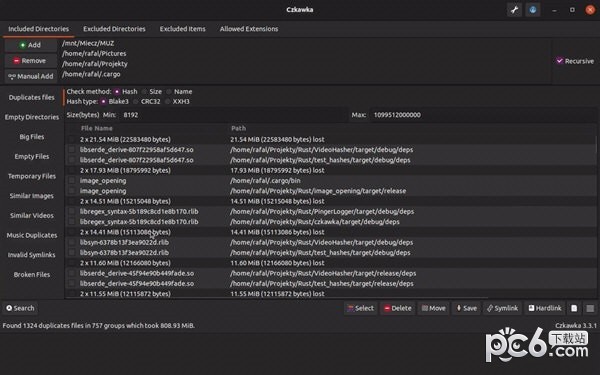Image resolution: width=600 pixels, height=375 pixels.
Task: Switch to Included Directories tab
Action: (39, 29)
